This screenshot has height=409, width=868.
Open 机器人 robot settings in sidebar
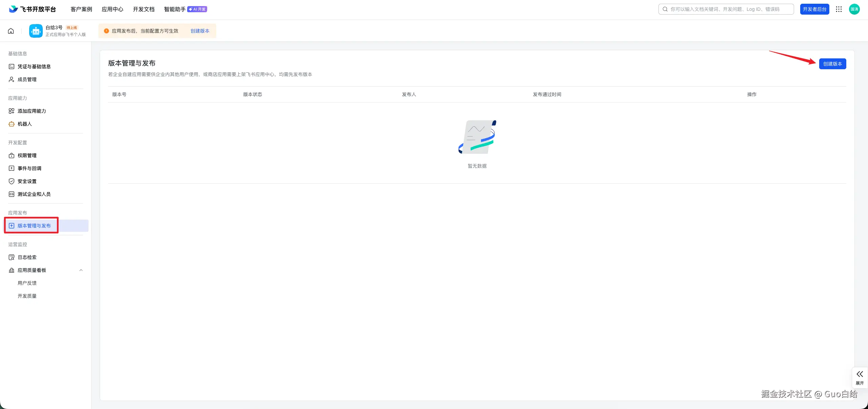tap(24, 124)
